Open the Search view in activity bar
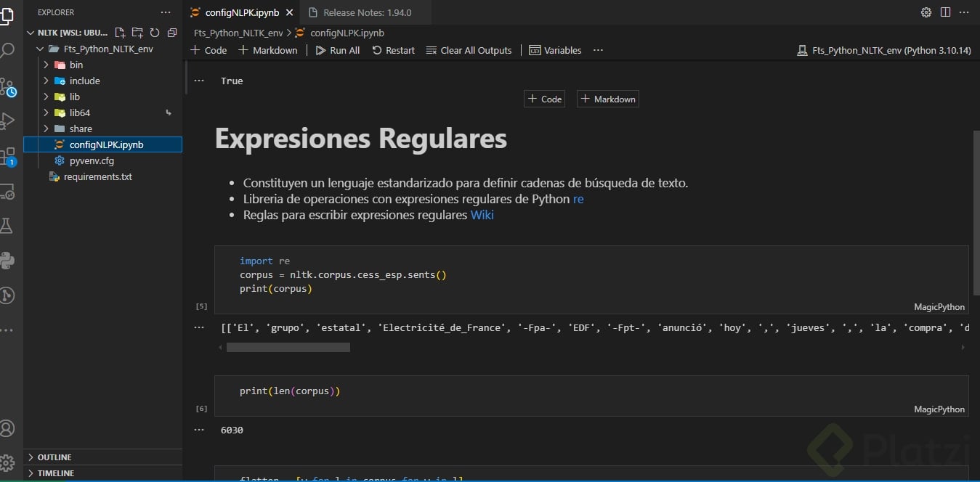This screenshot has width=980, height=482. point(7,51)
